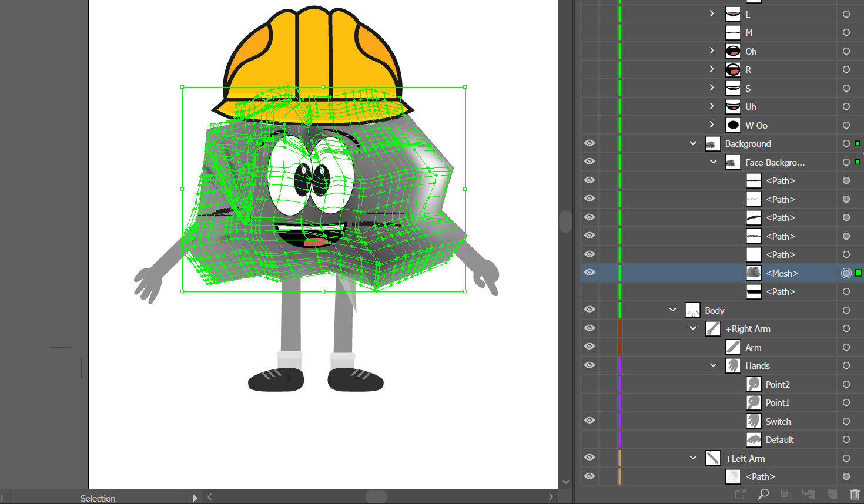
Task: Click the Make/Release Clipping Mask icon
Action: 785,495
